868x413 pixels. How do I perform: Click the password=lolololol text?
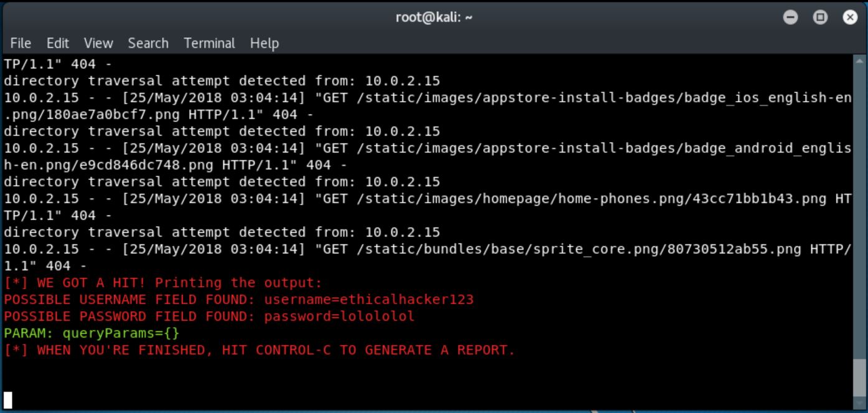[339, 316]
